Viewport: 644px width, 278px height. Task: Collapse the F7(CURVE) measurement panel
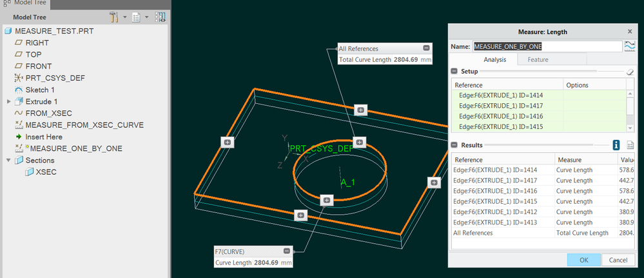(287, 251)
